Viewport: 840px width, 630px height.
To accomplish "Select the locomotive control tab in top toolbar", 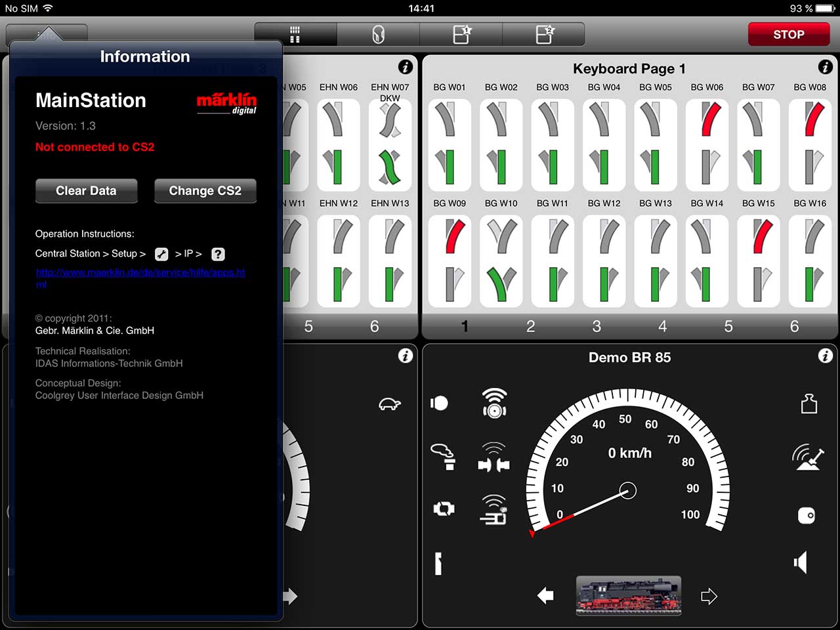I will tap(378, 34).
